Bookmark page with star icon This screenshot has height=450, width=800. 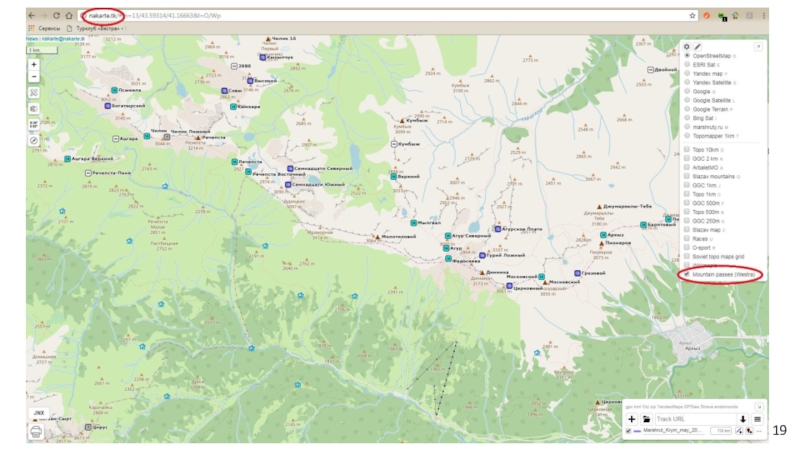tap(692, 16)
